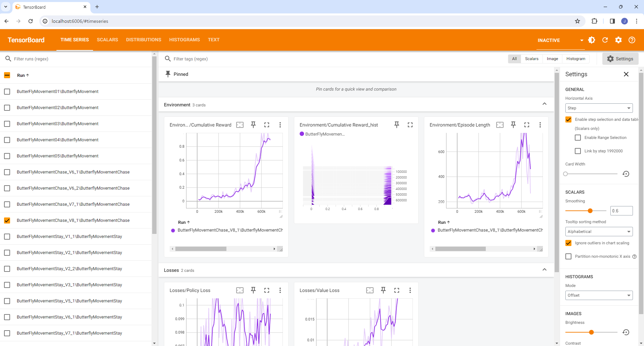The width and height of the screenshot is (644, 346).
Task: Toggle the select-all runs checkbox
Action: pyautogui.click(x=7, y=75)
